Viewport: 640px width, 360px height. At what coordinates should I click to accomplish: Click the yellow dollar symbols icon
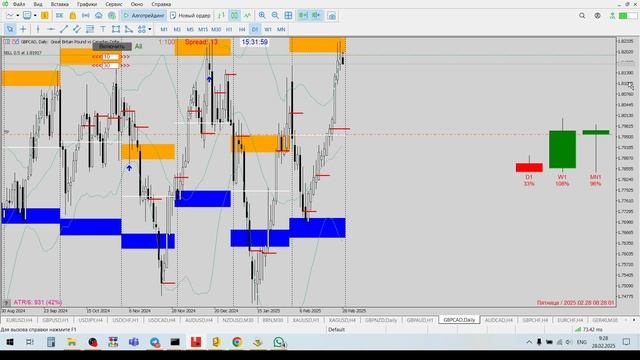[x=44, y=16]
